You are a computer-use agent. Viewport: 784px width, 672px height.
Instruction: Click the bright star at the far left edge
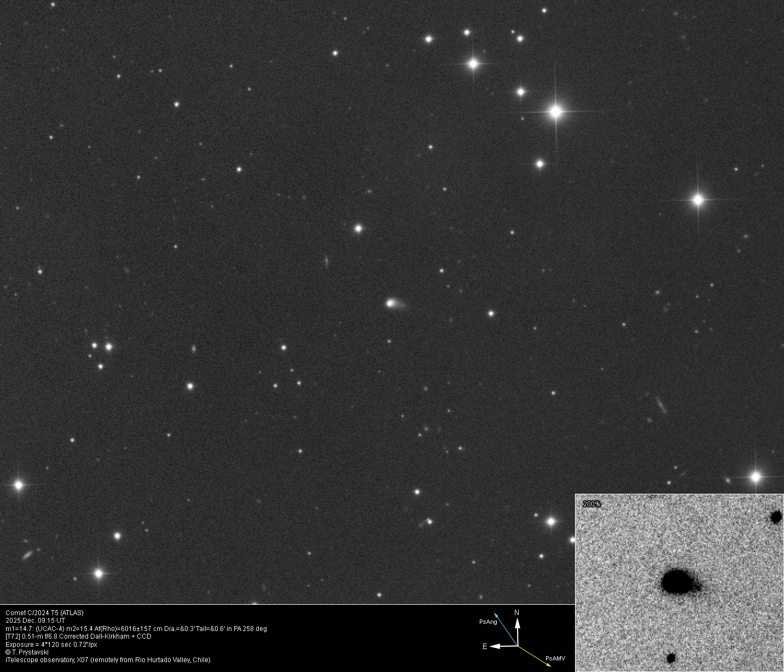pyautogui.click(x=19, y=484)
